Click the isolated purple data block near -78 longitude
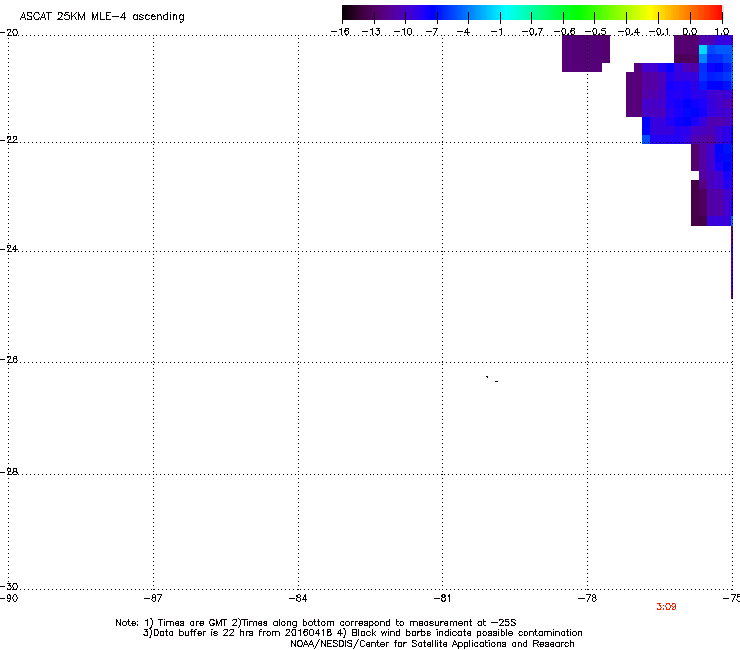The image size is (740, 650). (x=585, y=53)
